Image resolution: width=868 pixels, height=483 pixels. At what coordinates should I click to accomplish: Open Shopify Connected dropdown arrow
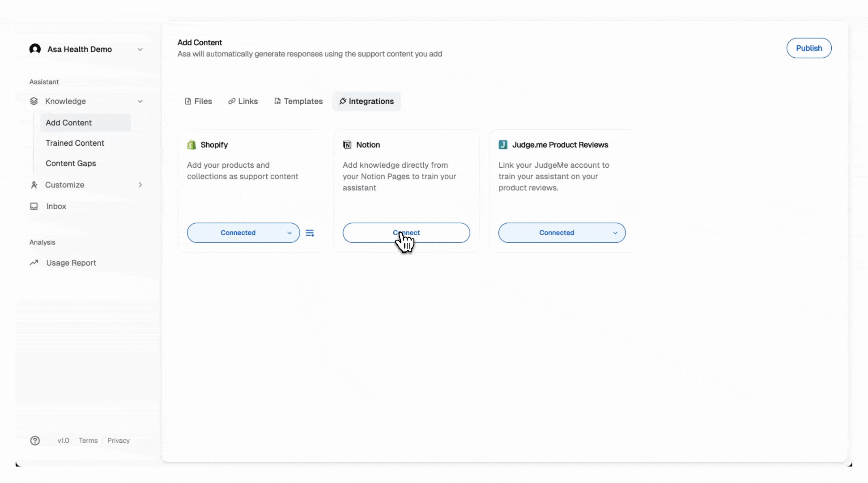coord(289,233)
